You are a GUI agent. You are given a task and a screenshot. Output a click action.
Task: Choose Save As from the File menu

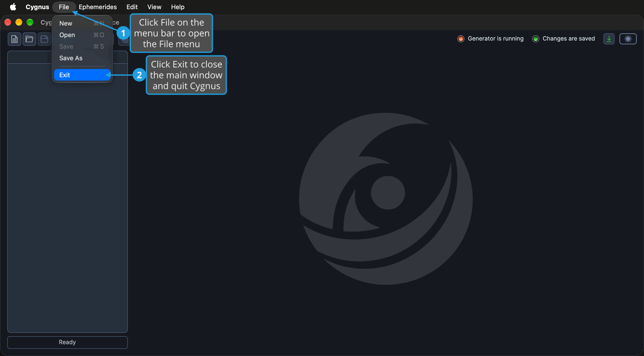(82, 58)
